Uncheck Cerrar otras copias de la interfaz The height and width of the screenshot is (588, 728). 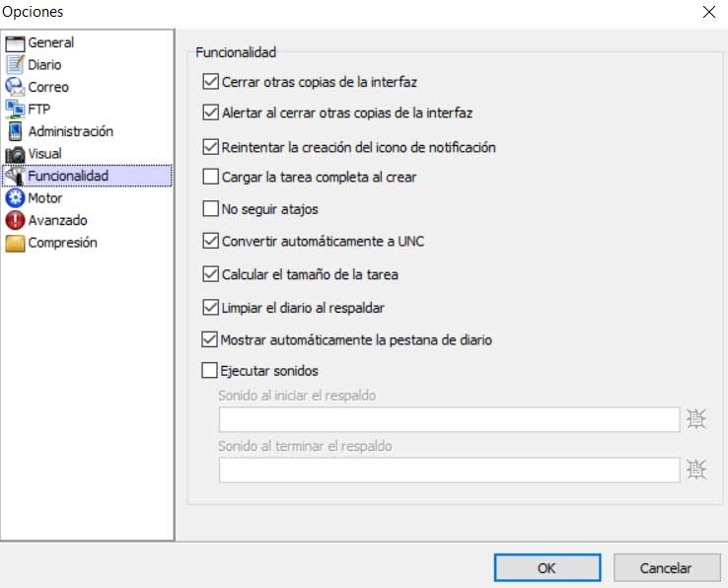click(209, 82)
